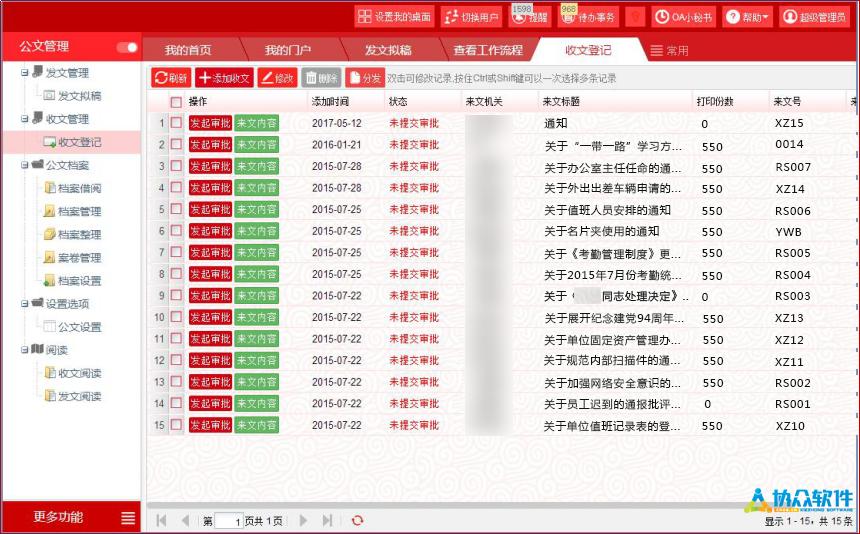The width and height of the screenshot is (860, 534).
Task: Collapse the 设置选项 tree node
Action: point(25,303)
